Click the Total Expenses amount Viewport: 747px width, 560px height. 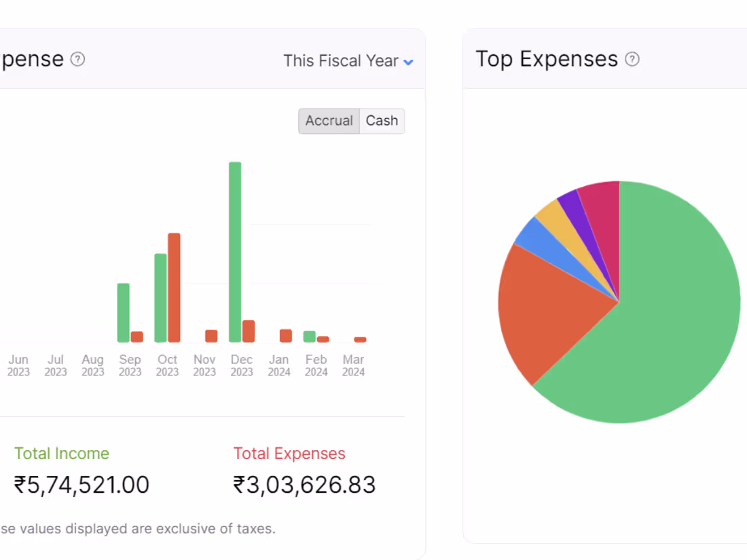click(304, 484)
